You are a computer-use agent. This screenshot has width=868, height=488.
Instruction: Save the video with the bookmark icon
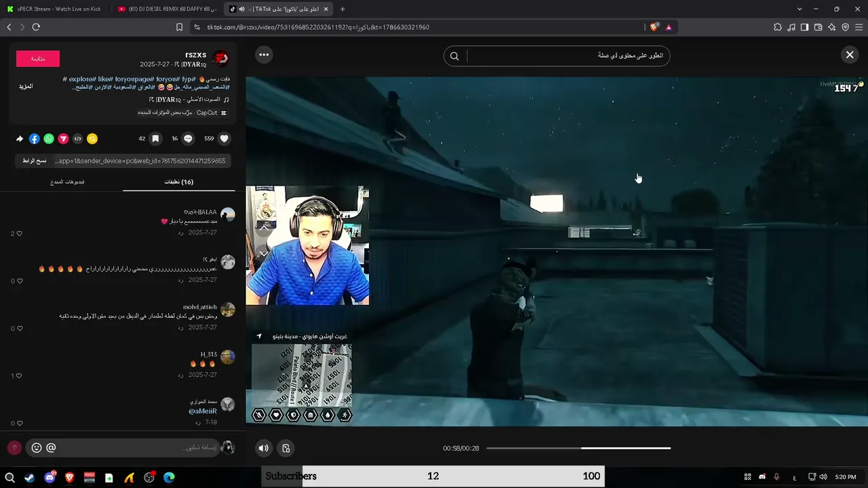155,138
